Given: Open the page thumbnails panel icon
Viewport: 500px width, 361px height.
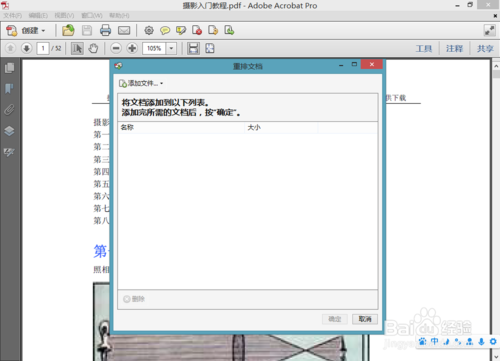Looking at the screenshot, I should pos(9,68).
